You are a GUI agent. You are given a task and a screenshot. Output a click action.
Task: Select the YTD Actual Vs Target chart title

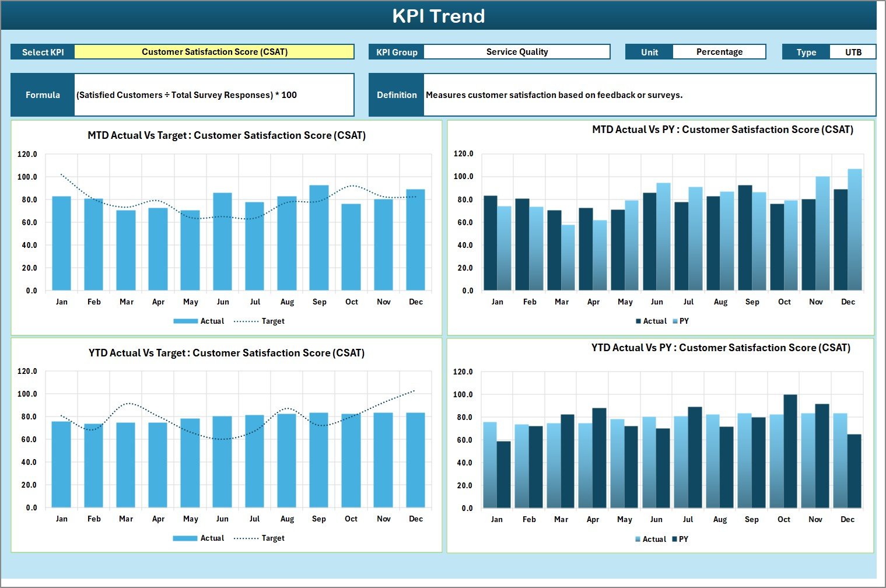(226, 353)
